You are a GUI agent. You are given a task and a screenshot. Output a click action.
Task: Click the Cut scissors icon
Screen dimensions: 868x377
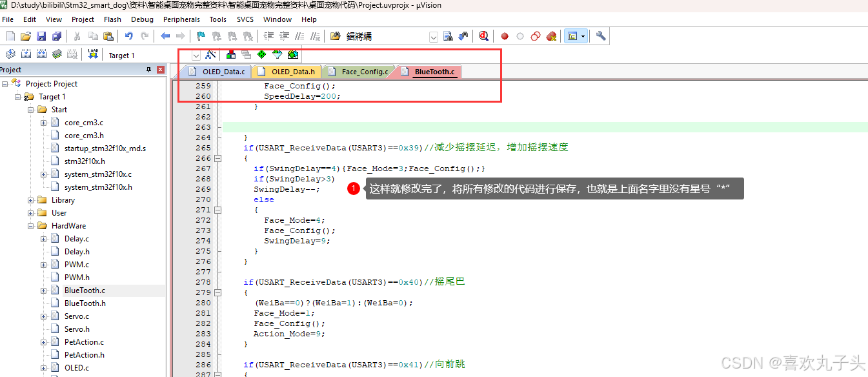point(77,36)
